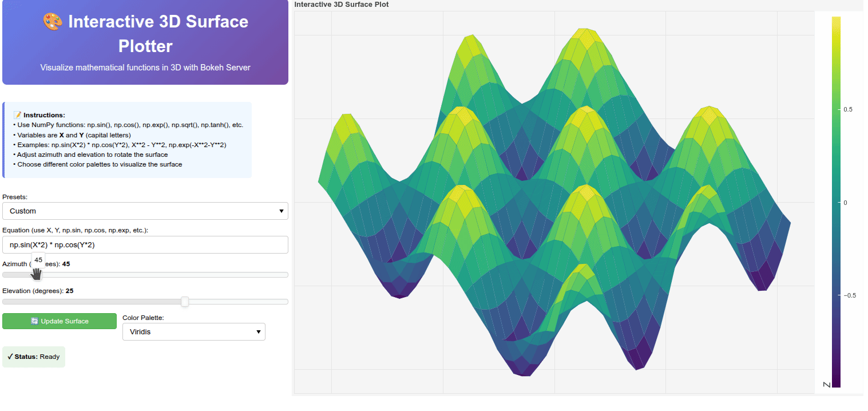Screen dimensions: 868x411
Task: Click the refresh icon on Update Surface
Action: tap(34, 321)
